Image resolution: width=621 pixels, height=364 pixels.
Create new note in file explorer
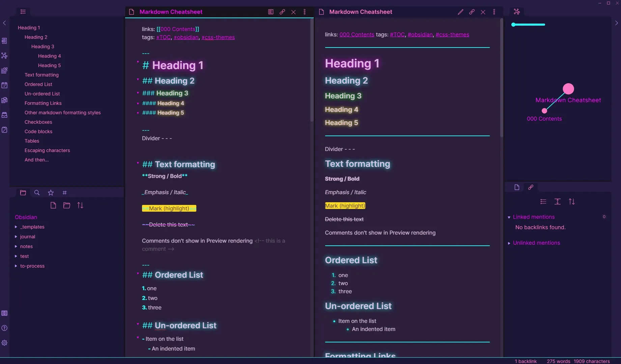(x=53, y=205)
